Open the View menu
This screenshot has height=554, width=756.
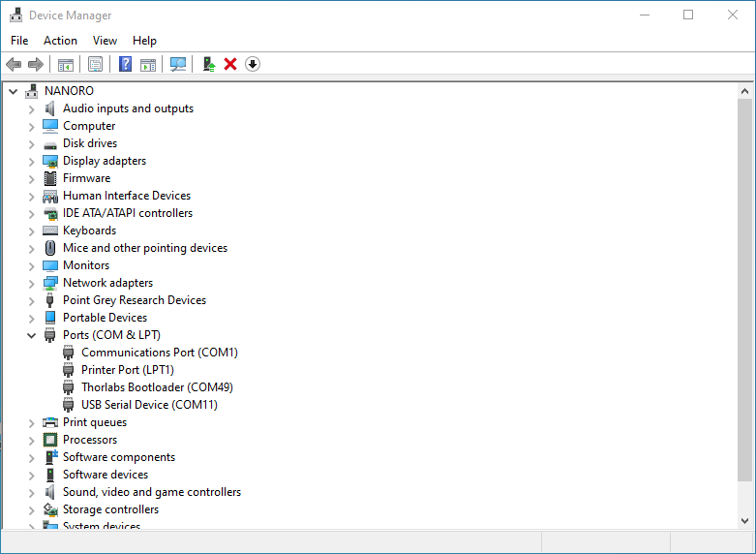point(105,41)
